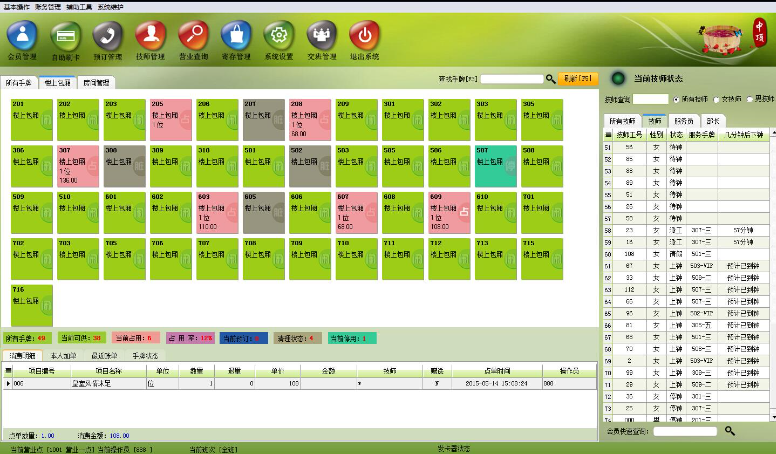The image size is (776, 454).
Task: Click 占 occupied badge on room 208
Action: pos(324,119)
